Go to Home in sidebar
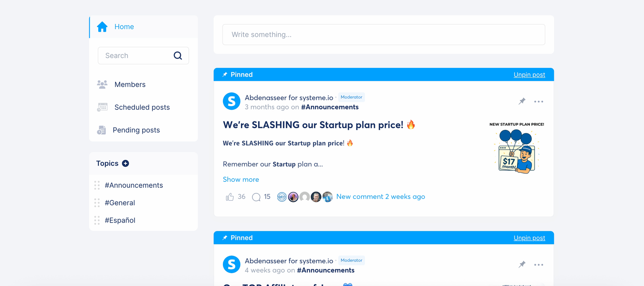 (124, 27)
